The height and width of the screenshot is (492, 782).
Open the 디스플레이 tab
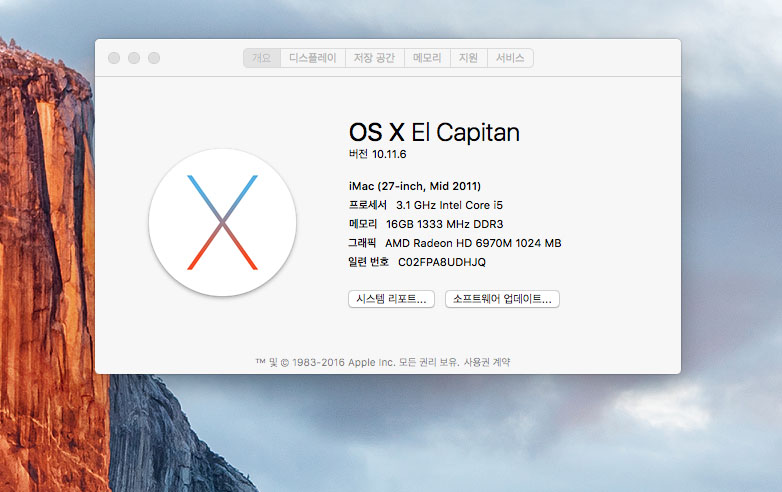click(312, 58)
